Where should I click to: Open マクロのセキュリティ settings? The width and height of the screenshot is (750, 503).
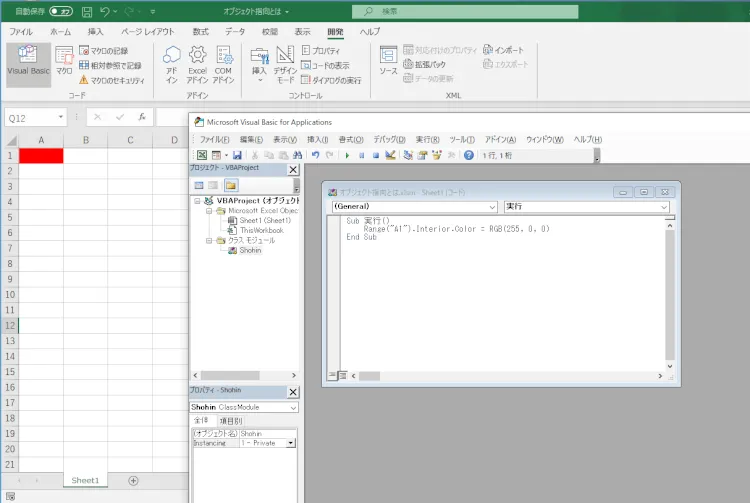(111, 80)
